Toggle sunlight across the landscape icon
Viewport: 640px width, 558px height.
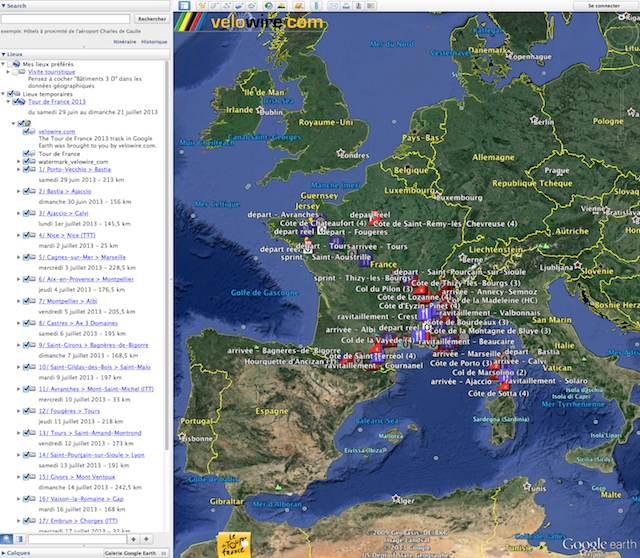(281, 6)
